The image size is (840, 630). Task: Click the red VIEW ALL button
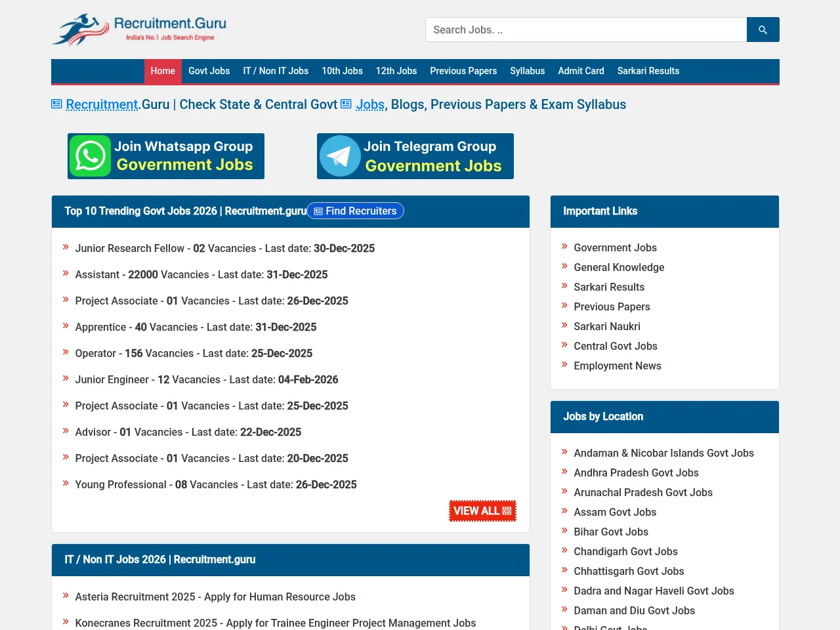pyautogui.click(x=482, y=511)
